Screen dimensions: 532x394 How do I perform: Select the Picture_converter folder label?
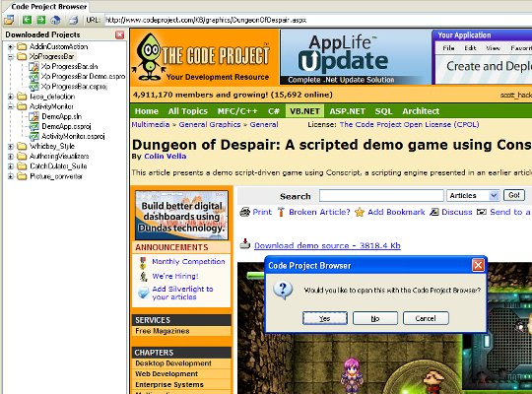click(x=56, y=176)
